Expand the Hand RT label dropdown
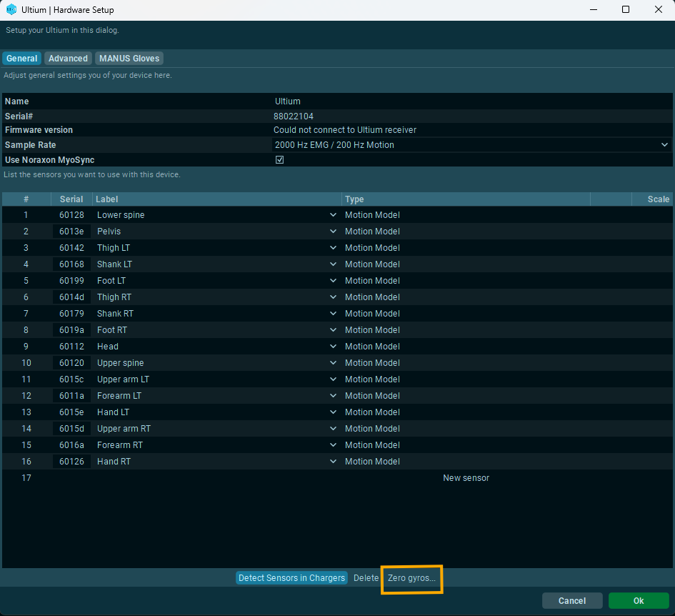The image size is (675, 616). pyautogui.click(x=333, y=462)
